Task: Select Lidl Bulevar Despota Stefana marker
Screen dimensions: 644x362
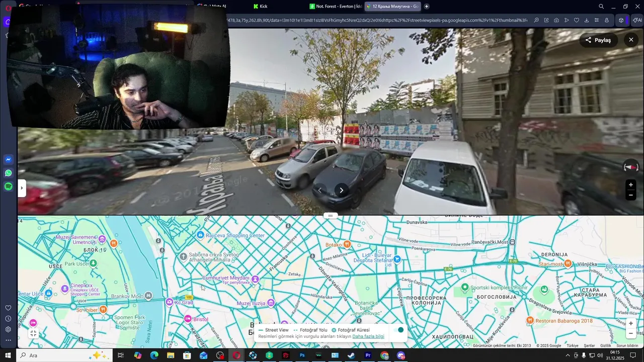Action: (x=397, y=259)
